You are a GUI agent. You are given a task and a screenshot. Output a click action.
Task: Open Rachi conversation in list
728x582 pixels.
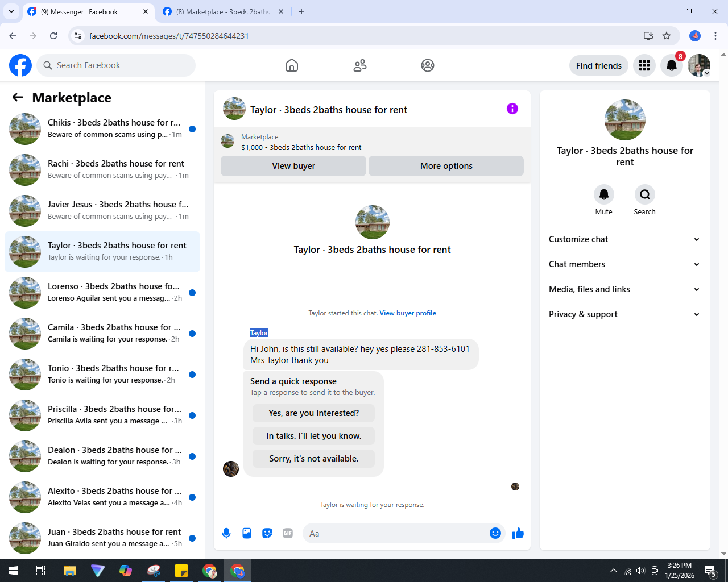point(102,170)
